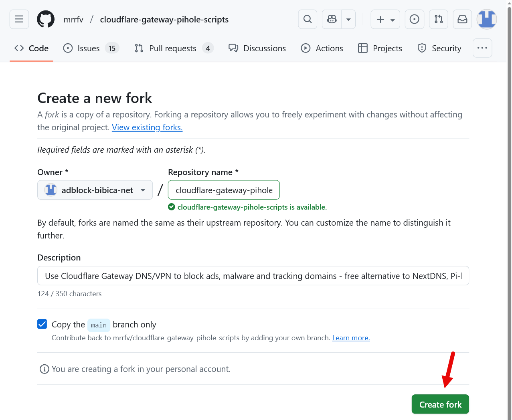This screenshot has height=420, width=512.
Task: Expand the Copilot dropdown arrow
Action: point(348,19)
